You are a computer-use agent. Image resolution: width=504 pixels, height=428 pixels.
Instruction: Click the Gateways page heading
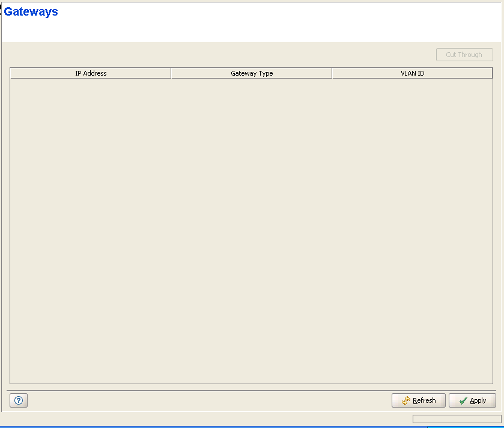(31, 12)
